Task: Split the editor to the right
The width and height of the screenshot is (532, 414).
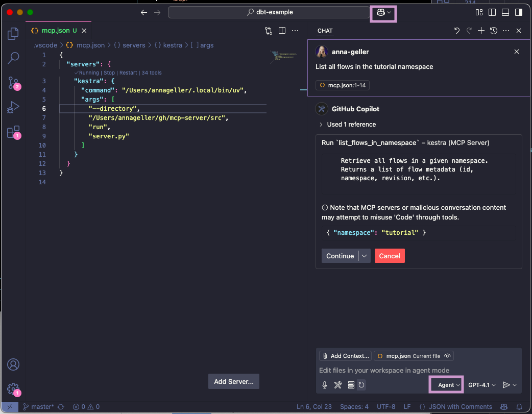Action: (282, 31)
